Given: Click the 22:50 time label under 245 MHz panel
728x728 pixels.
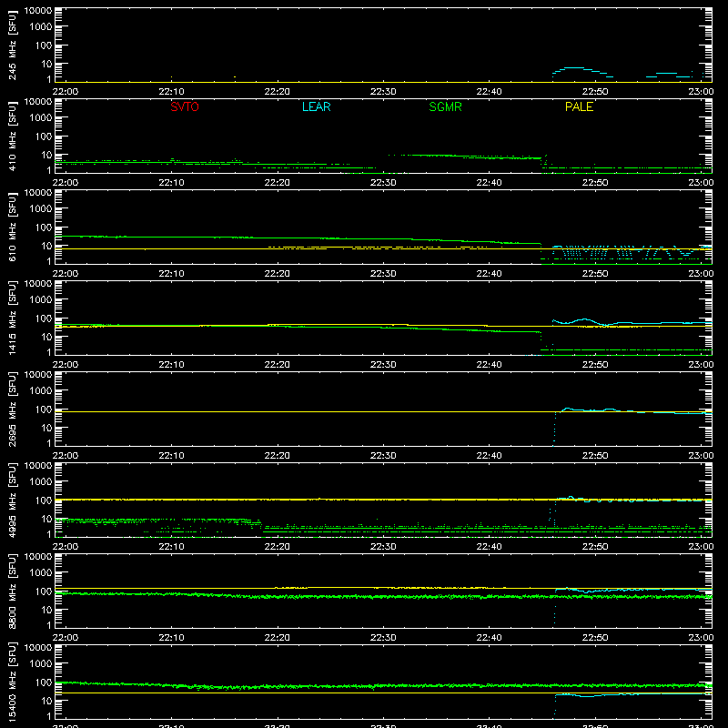Looking at the screenshot, I should 595,92.
